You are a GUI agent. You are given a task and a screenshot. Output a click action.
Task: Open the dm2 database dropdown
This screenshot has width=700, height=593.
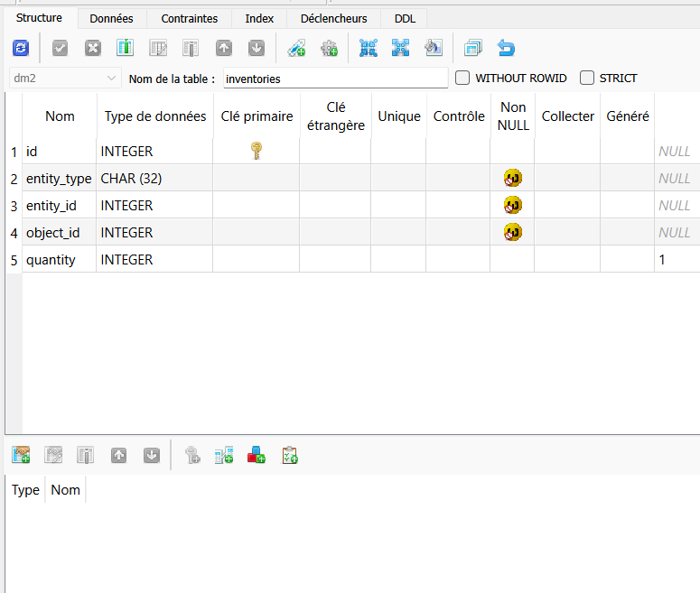pyautogui.click(x=65, y=79)
